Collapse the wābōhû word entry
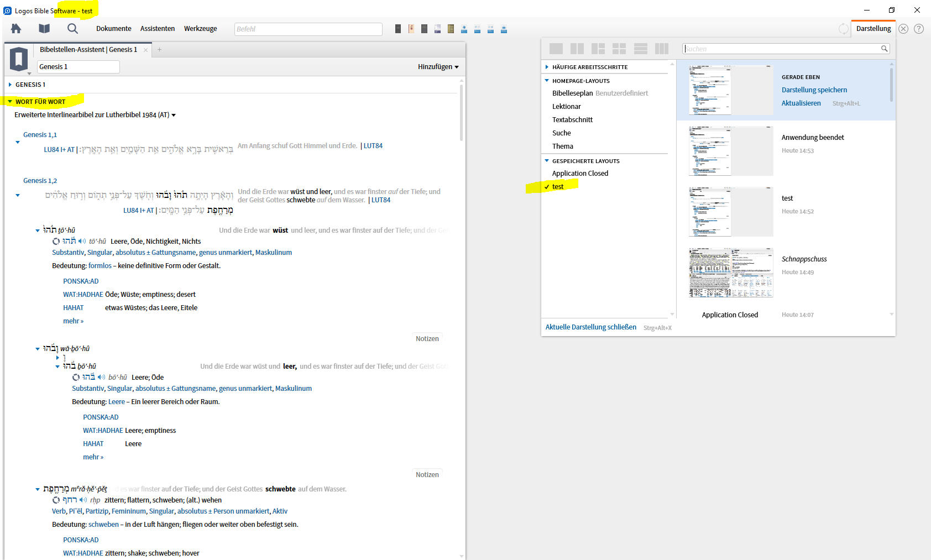The width and height of the screenshot is (931, 560). coord(38,349)
